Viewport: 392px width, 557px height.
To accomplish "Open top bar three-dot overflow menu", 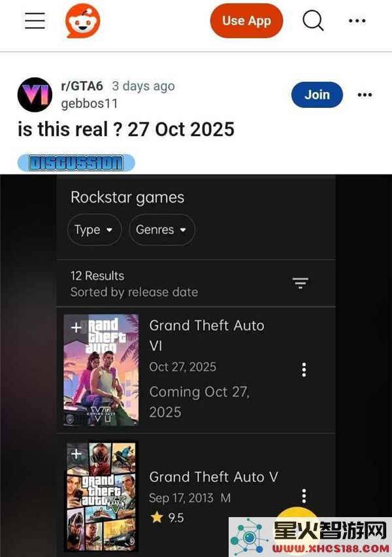I will tap(357, 21).
